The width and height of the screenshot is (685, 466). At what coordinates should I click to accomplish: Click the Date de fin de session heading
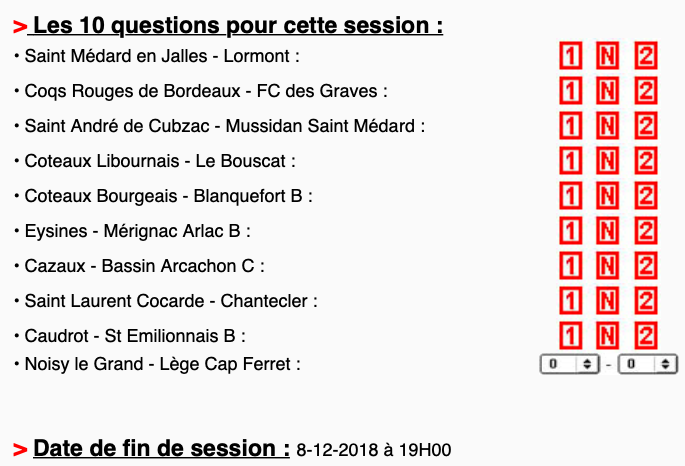[161, 447]
